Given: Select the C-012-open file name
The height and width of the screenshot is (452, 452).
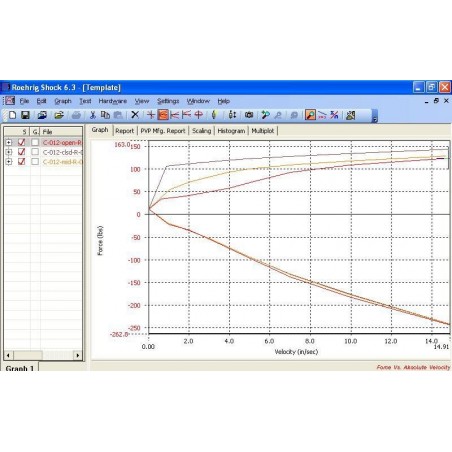Looking at the screenshot, I should pos(62,142).
